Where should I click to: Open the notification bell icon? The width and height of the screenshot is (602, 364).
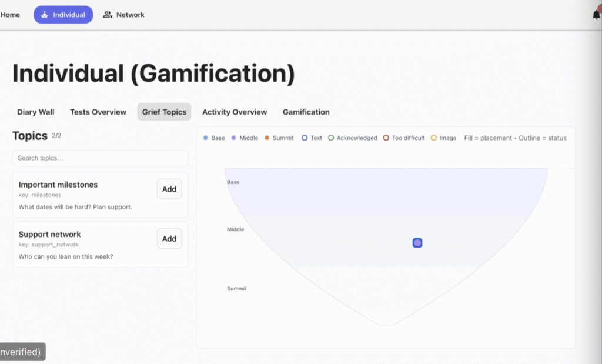pos(596,15)
